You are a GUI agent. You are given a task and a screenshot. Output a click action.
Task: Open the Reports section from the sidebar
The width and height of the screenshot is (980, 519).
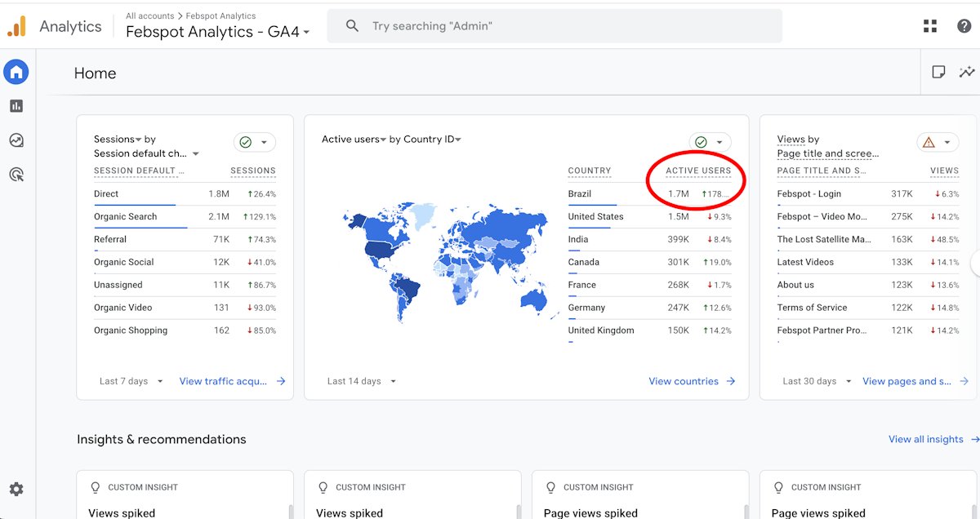tap(16, 105)
